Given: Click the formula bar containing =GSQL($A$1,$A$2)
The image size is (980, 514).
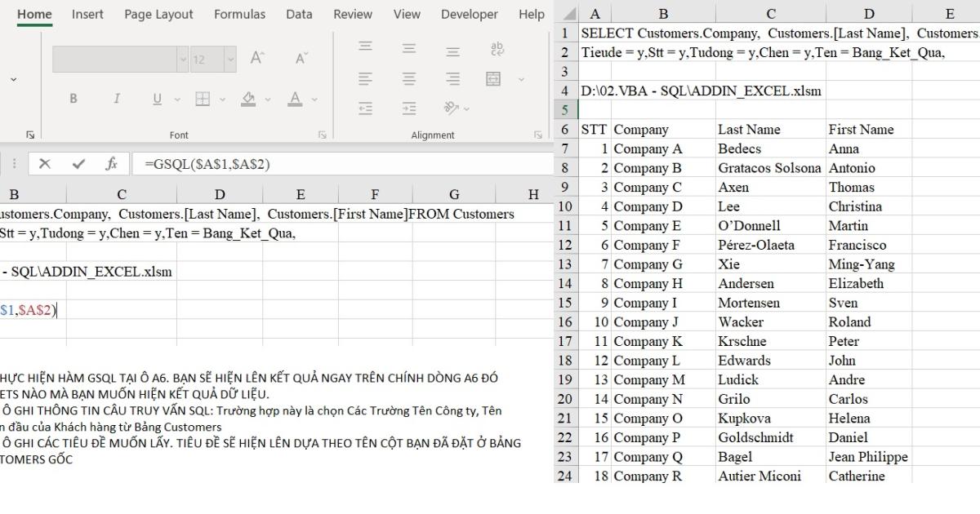Looking at the screenshot, I should (x=343, y=164).
